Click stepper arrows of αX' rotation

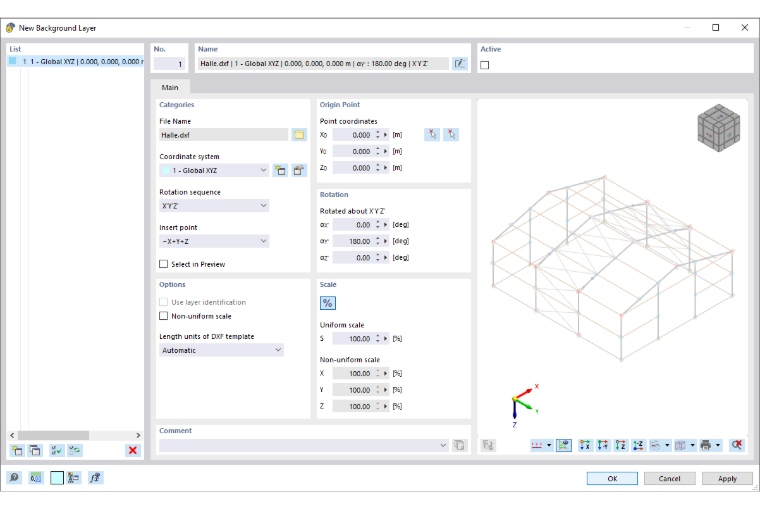tap(378, 224)
